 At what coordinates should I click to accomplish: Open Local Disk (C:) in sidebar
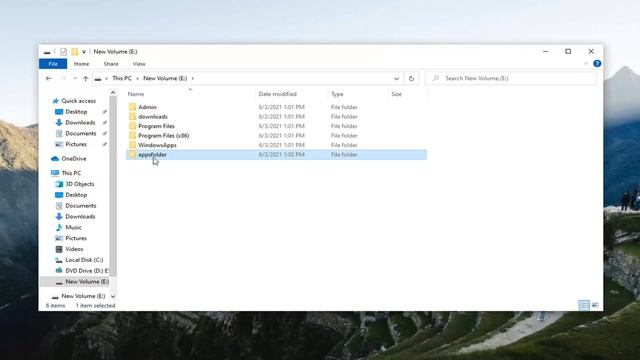[x=84, y=260]
